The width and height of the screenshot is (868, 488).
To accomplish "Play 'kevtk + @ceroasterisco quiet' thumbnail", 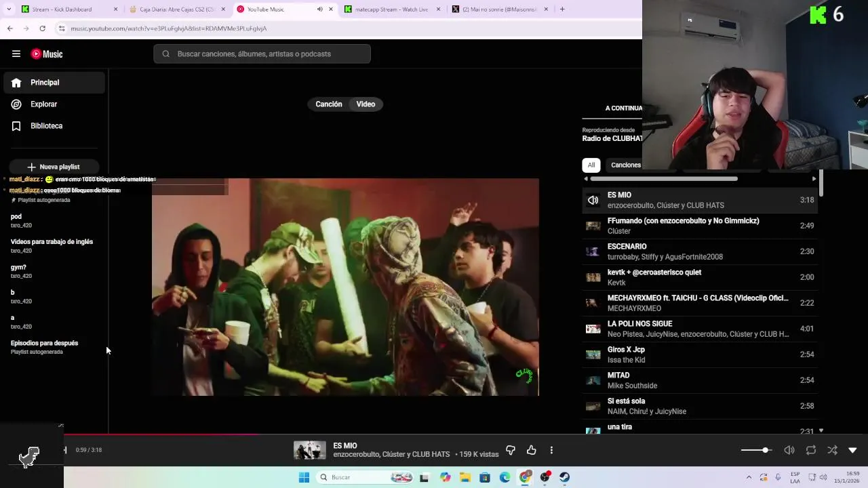I will (593, 278).
